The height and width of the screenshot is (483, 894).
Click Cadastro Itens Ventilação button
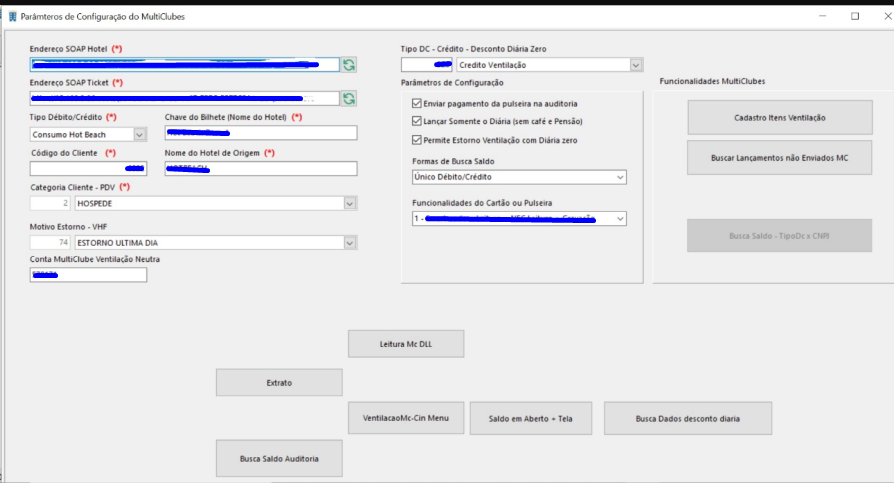click(779, 117)
